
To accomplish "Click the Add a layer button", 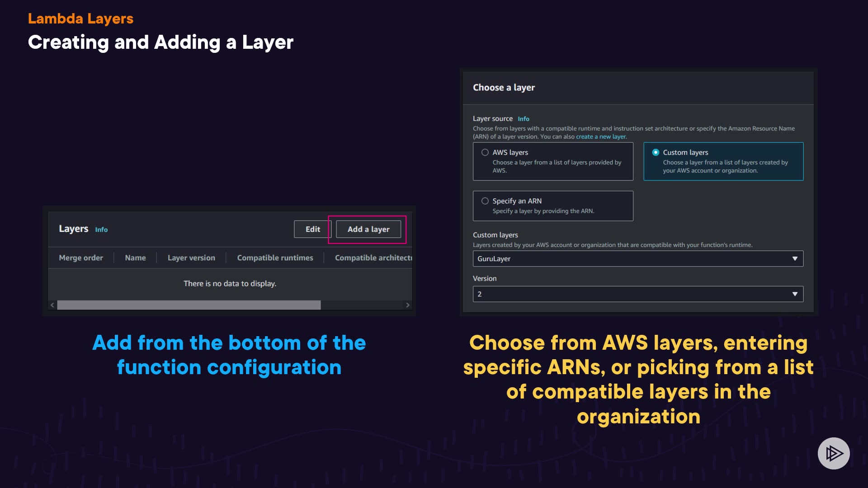I will (x=368, y=229).
